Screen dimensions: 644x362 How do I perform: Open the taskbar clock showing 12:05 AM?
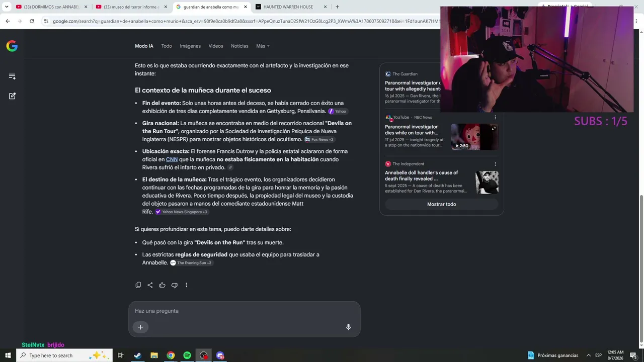coord(615,355)
